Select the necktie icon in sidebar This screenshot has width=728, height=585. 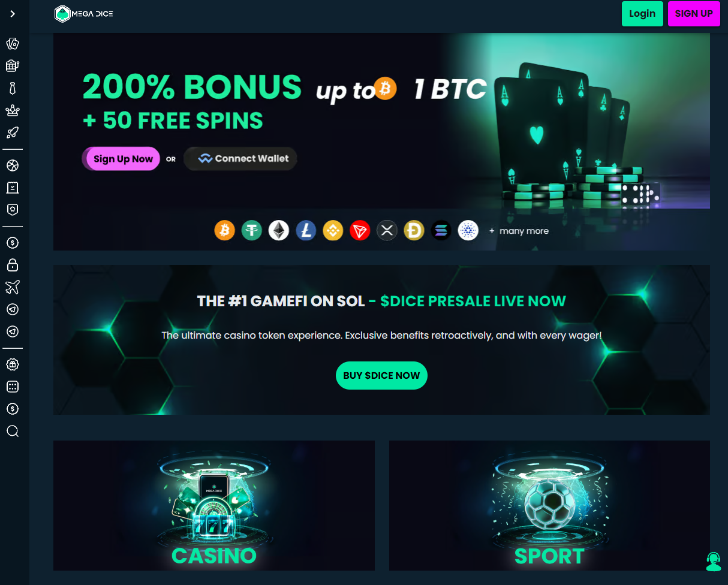click(x=13, y=89)
